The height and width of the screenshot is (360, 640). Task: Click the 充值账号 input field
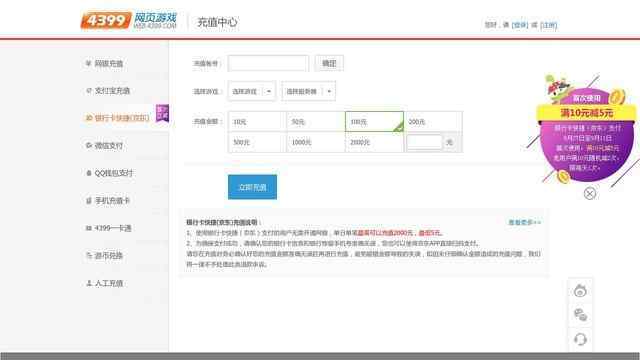(268, 63)
